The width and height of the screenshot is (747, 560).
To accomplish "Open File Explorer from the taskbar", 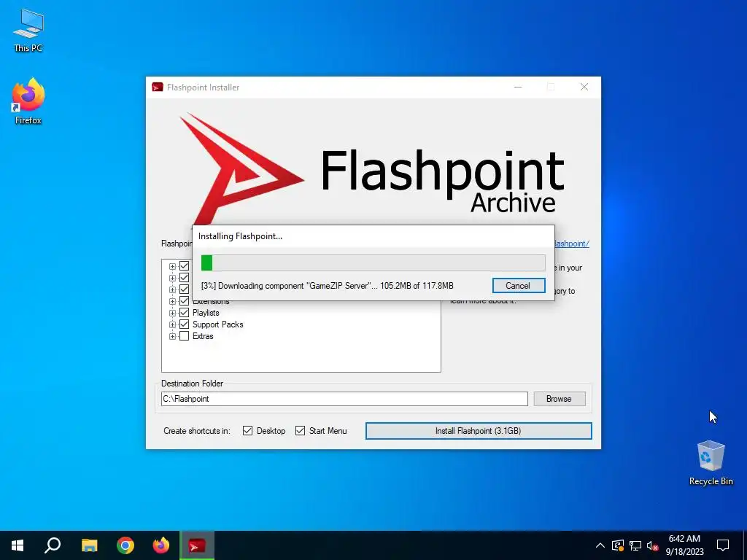I will [89, 545].
